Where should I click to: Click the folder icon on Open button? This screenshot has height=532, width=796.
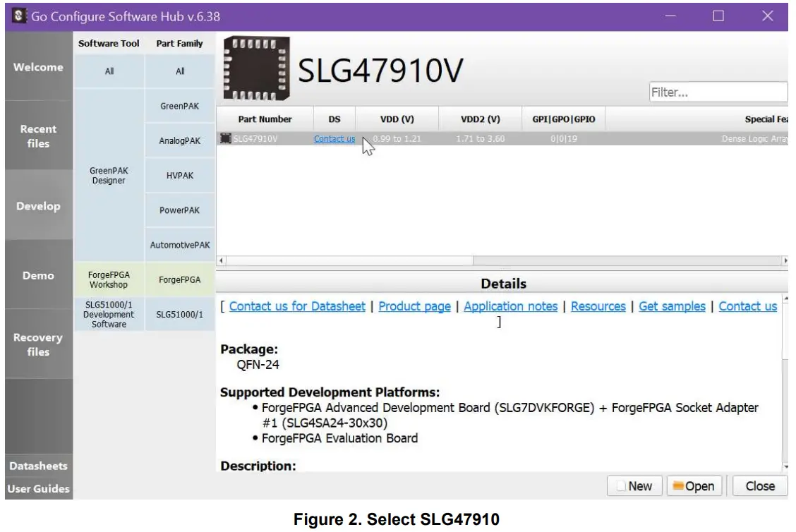pyautogui.click(x=678, y=486)
